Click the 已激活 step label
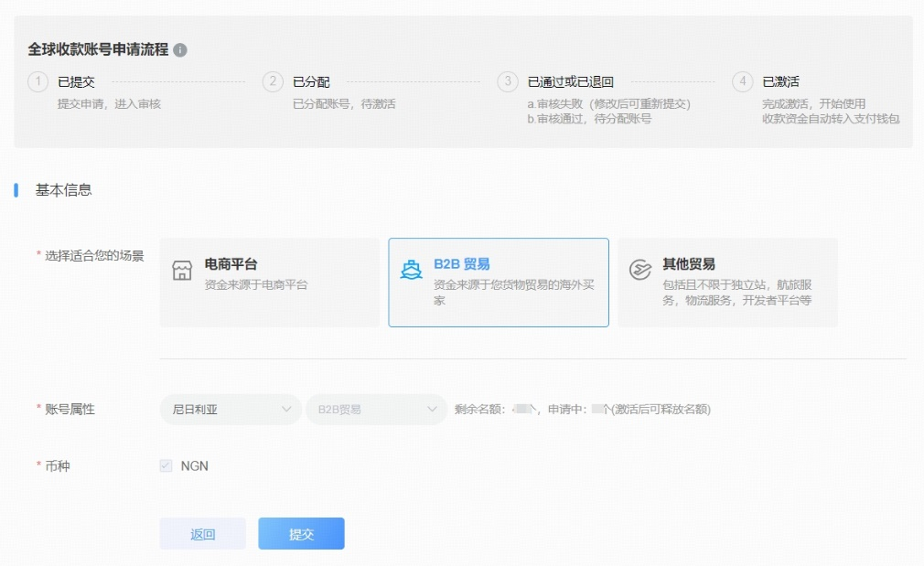Image resolution: width=924 pixels, height=566 pixels. [781, 82]
